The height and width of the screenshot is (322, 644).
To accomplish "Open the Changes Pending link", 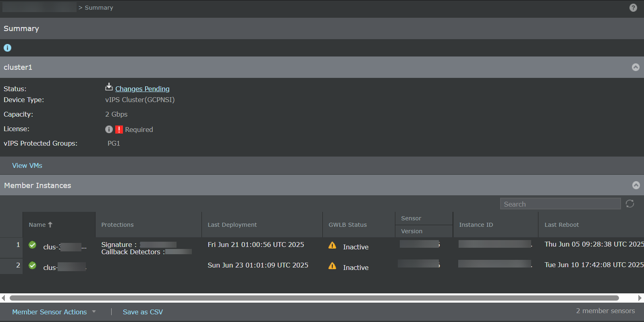I will pyautogui.click(x=142, y=89).
